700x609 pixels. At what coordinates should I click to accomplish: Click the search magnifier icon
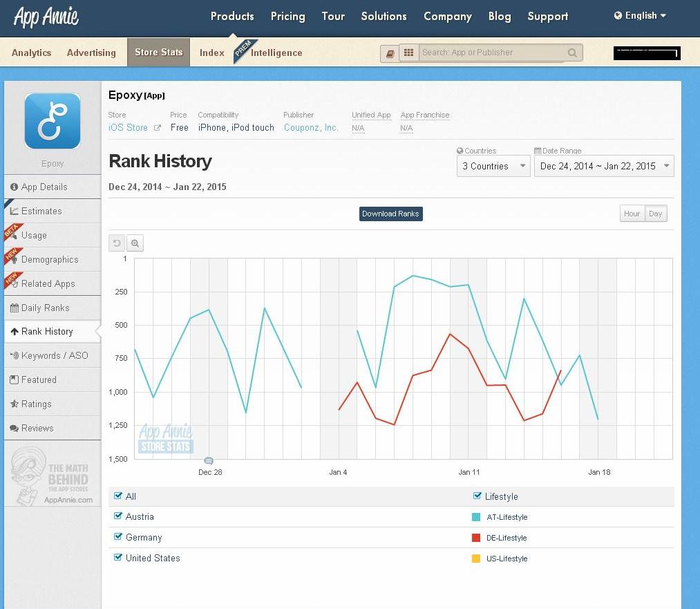572,53
